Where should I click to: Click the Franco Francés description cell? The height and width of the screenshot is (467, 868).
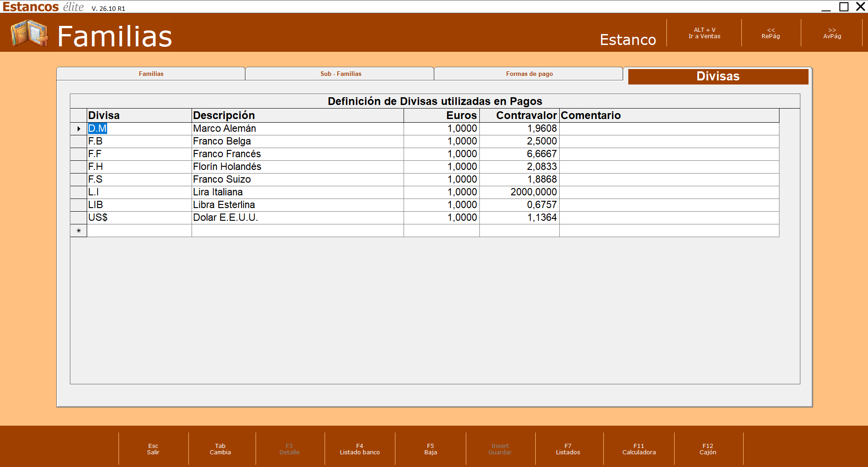point(298,154)
